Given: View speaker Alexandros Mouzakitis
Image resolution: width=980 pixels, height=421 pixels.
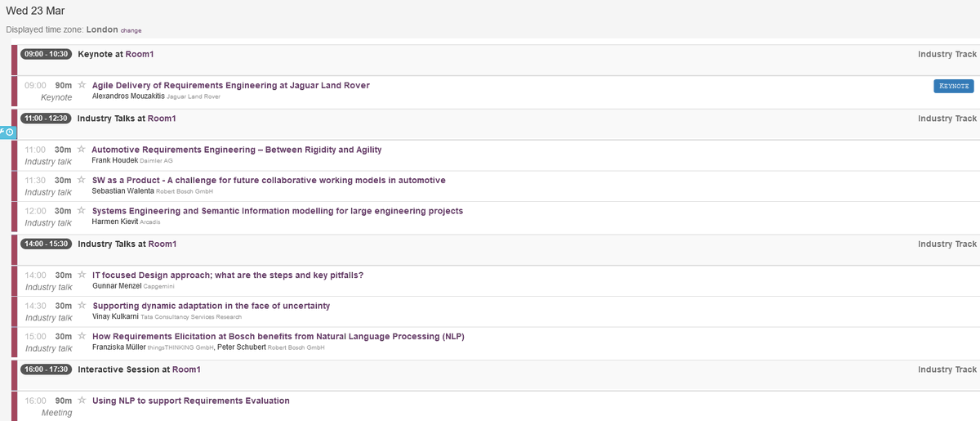Looking at the screenshot, I should coord(128,96).
